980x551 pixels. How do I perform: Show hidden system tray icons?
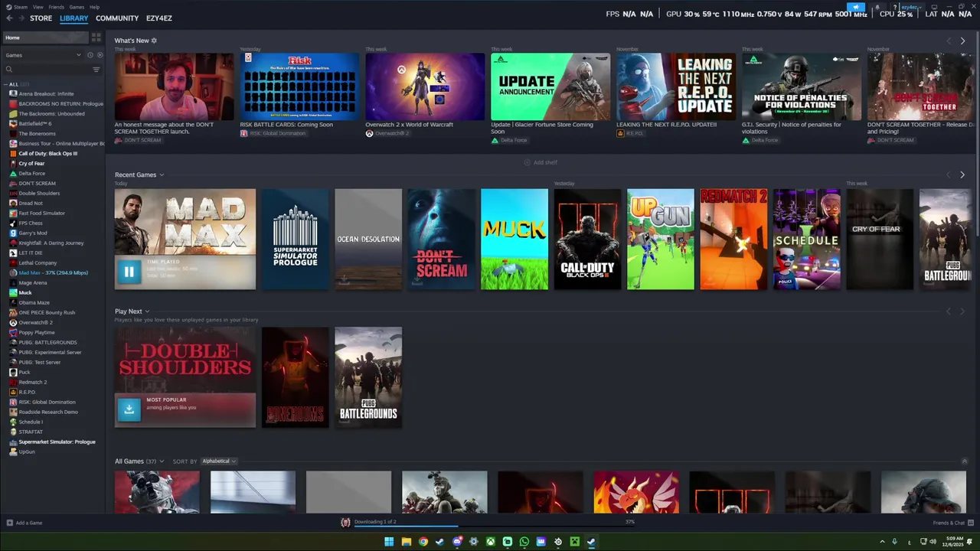coord(882,542)
